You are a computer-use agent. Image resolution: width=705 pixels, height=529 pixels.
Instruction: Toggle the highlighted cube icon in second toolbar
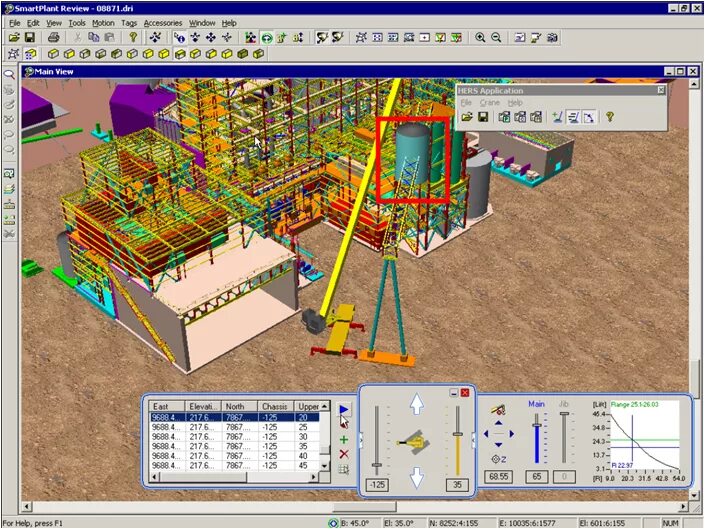click(179, 54)
